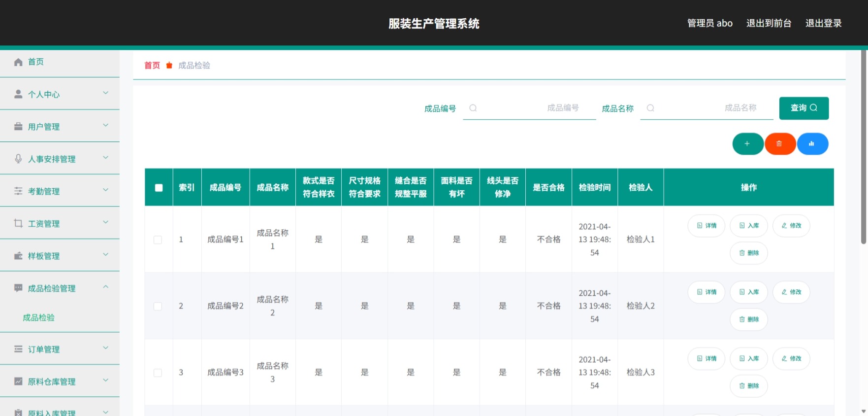Open the 工资管理 menu
Image resolution: width=868 pixels, height=416 pixels.
point(60,223)
